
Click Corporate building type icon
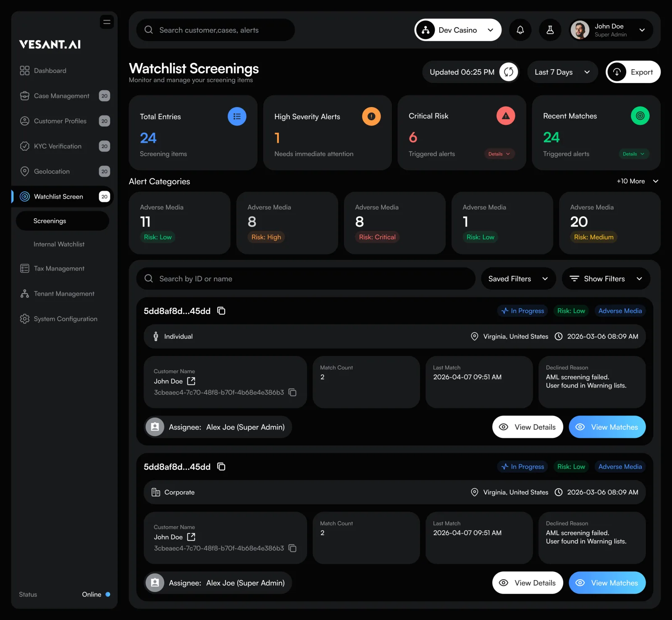point(156,492)
